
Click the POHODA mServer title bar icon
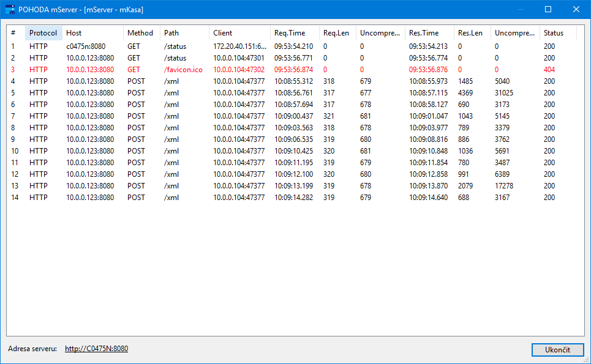click(10, 9)
